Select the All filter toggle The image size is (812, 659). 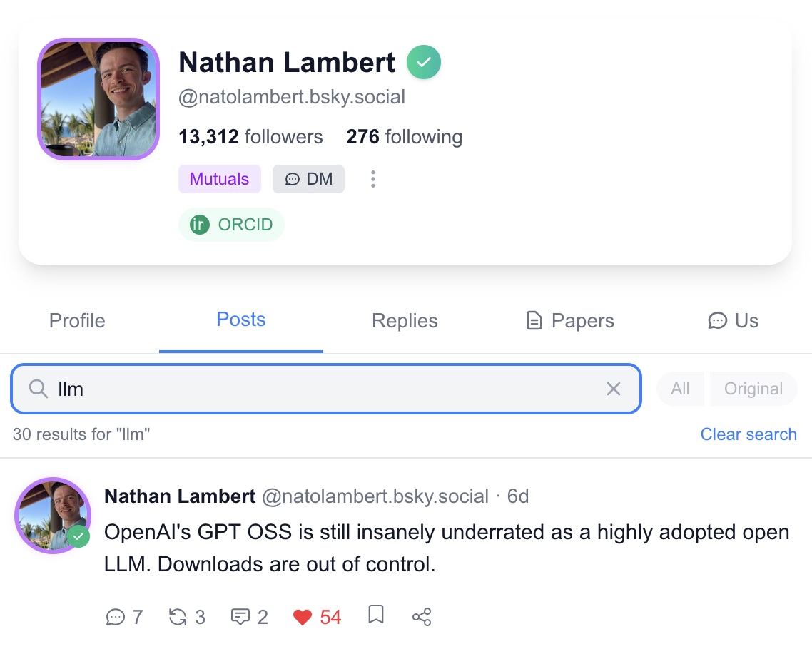tap(680, 389)
